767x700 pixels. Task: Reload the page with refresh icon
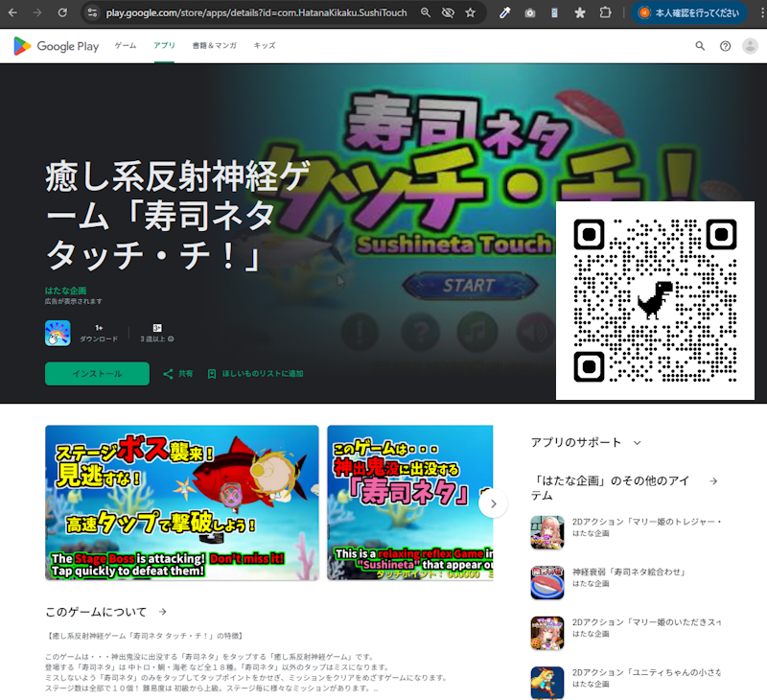[62, 12]
